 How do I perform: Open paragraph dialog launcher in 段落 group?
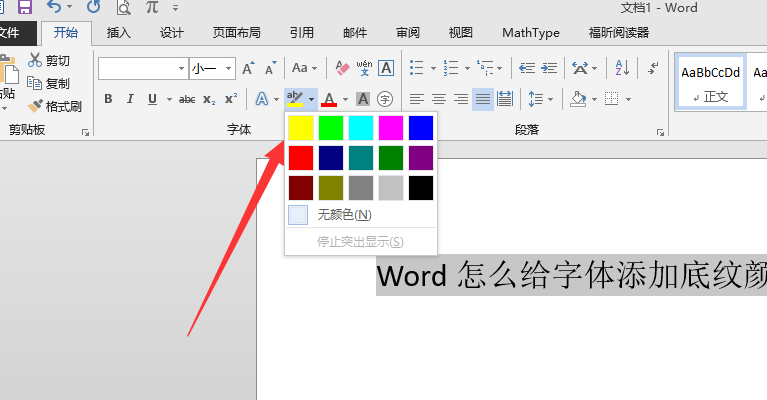coord(660,133)
